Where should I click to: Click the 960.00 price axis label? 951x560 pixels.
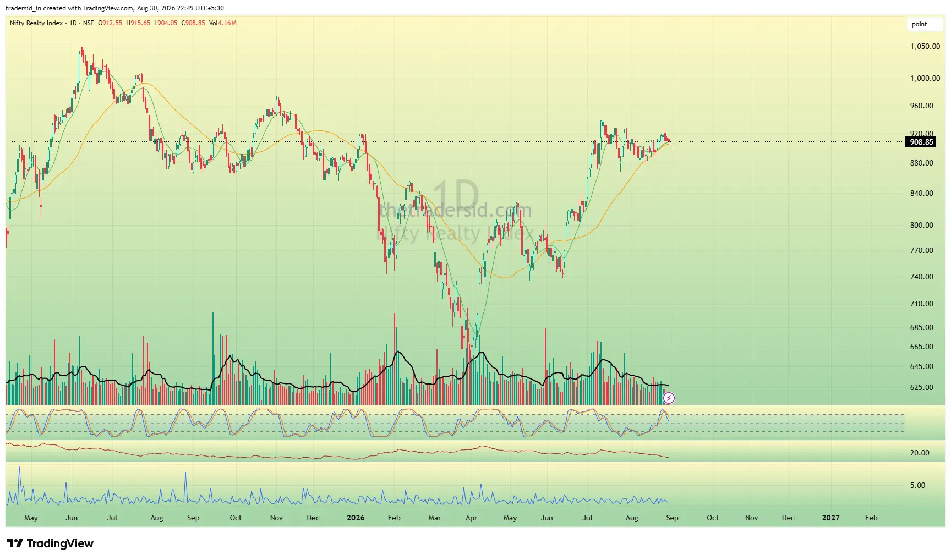(922, 106)
